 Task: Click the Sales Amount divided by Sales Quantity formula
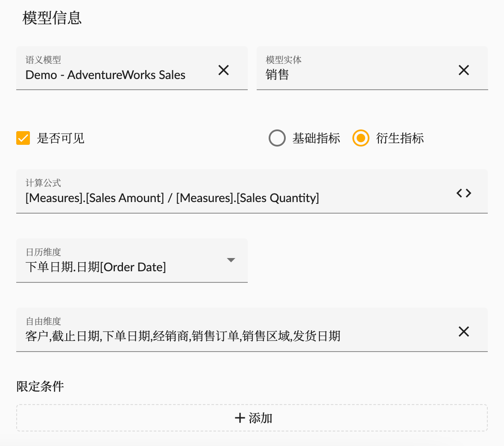pos(171,197)
